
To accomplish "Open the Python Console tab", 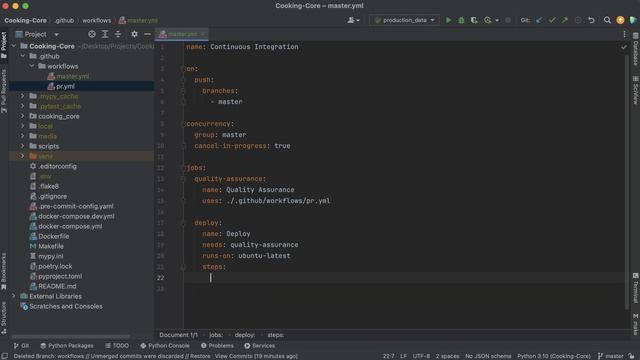I will coord(165,346).
